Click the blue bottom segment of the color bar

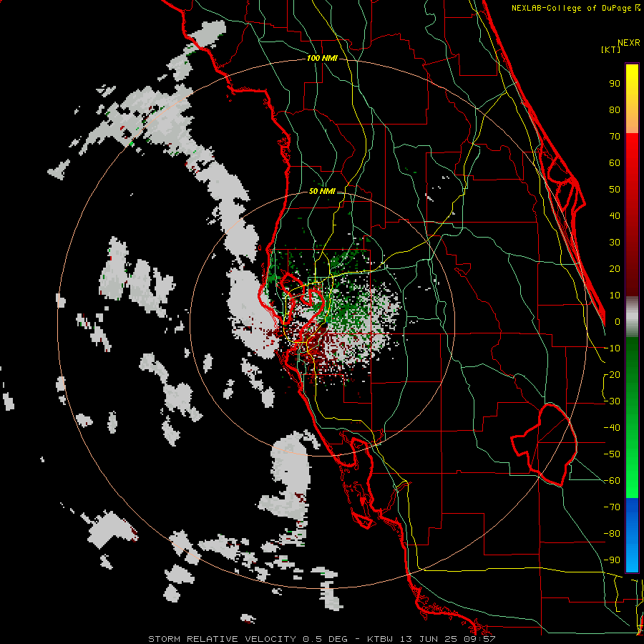(x=632, y=535)
